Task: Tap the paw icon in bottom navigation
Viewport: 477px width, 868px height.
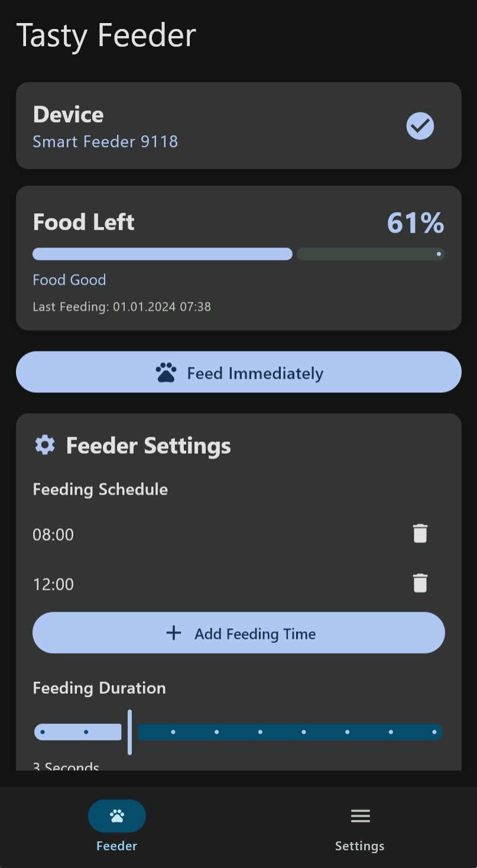Action: tap(117, 816)
